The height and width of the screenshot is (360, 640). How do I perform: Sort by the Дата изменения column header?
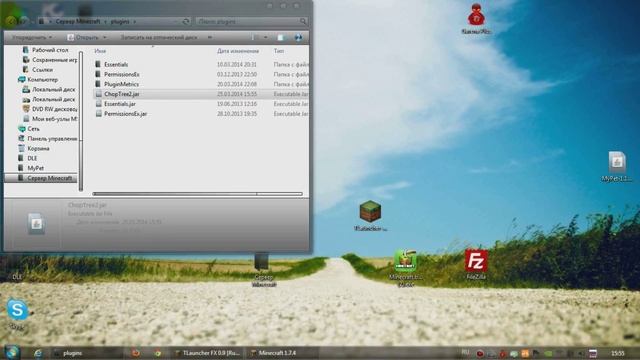point(238,51)
